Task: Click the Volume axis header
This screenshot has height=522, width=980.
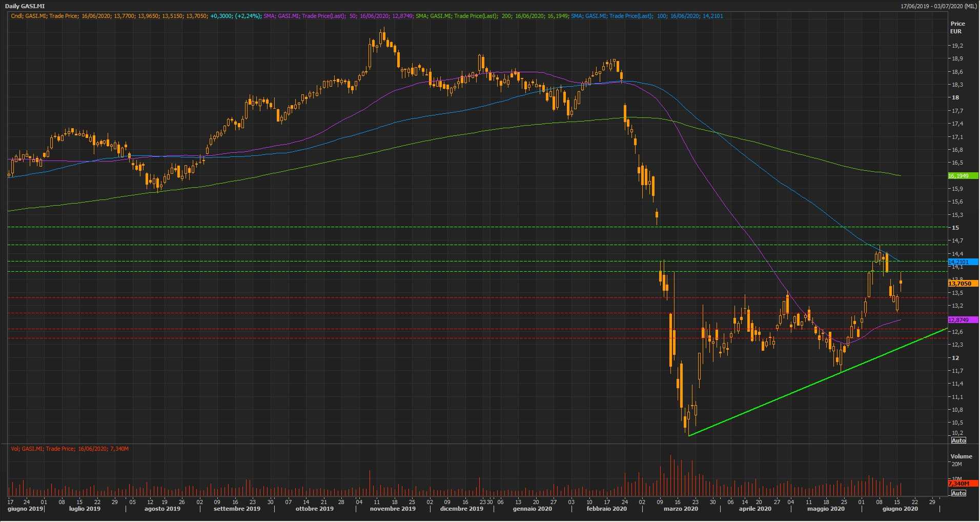Action: coord(961,456)
